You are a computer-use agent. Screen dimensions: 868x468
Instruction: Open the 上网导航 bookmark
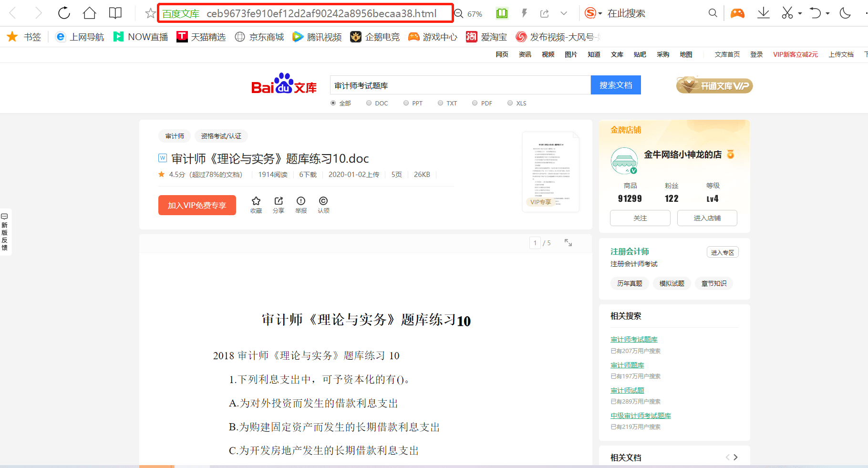(x=80, y=37)
